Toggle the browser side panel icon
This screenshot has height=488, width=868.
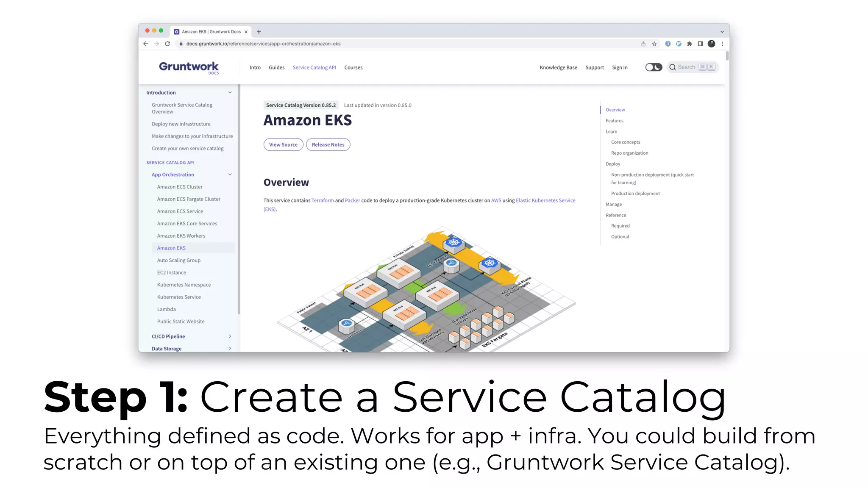tap(701, 44)
